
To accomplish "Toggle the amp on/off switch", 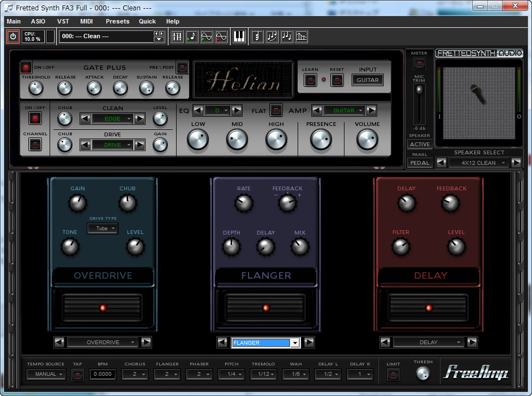I will coord(35,118).
